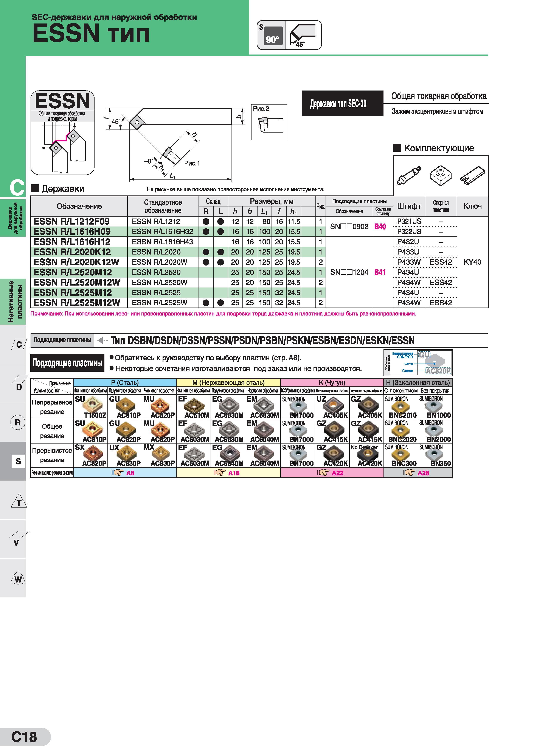
Task: Click the S 90° insert icon
Action: tap(271, 35)
